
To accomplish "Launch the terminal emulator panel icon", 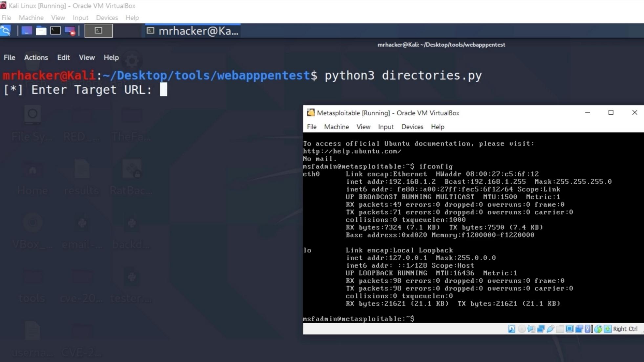I will (x=55, y=31).
